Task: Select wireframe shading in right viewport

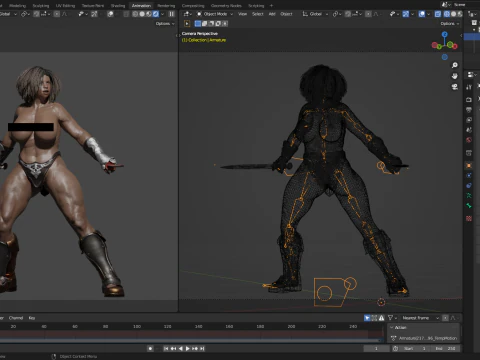Action: tap(447, 14)
